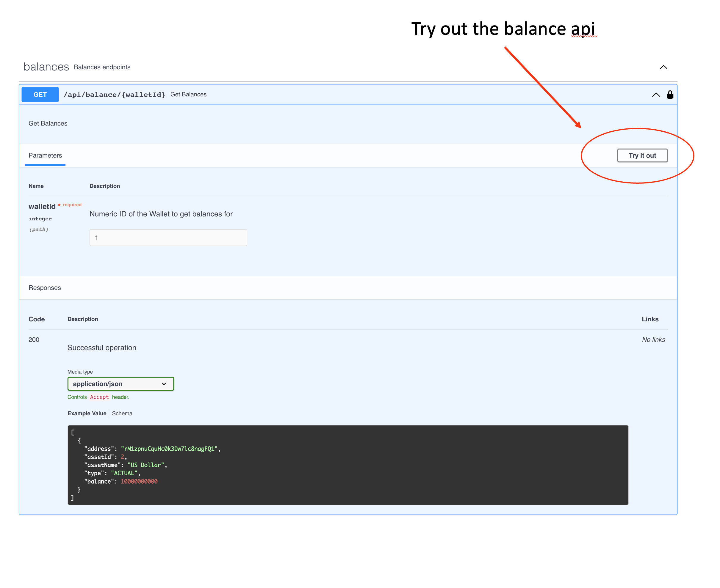Switch to the Schema tab
Image resolution: width=720 pixels, height=588 pixels.
point(122,413)
